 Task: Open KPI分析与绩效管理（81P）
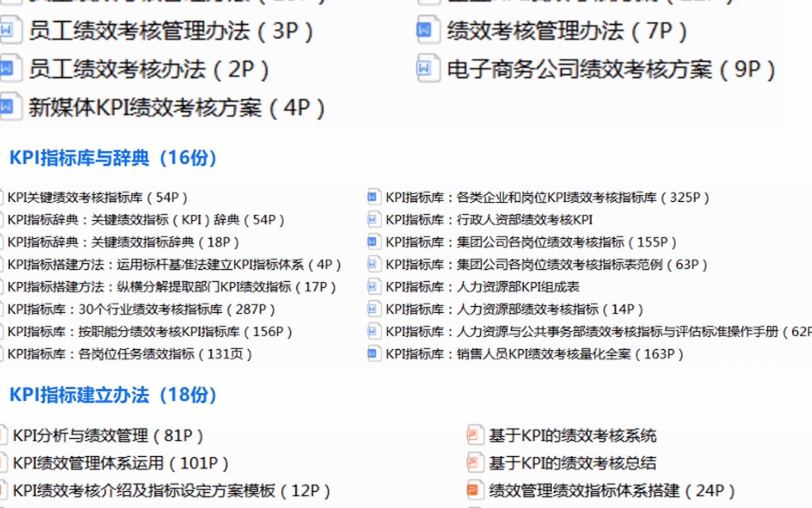108,436
